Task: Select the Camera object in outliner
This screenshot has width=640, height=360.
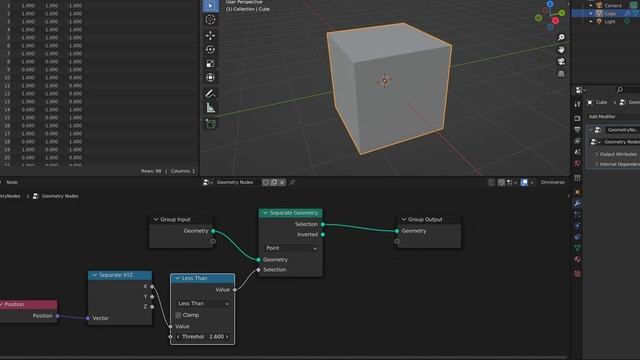Action: tap(613, 5)
